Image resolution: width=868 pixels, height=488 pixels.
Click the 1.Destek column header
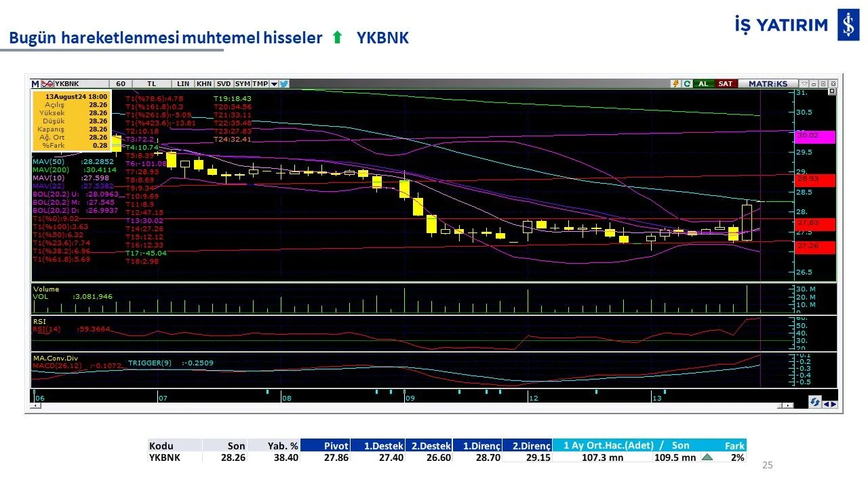[378, 445]
